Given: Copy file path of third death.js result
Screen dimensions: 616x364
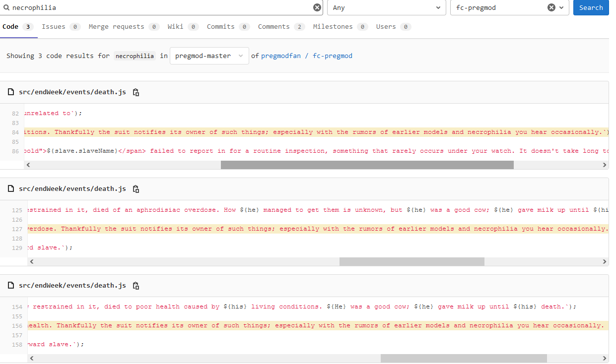Looking at the screenshot, I should pos(136,286).
